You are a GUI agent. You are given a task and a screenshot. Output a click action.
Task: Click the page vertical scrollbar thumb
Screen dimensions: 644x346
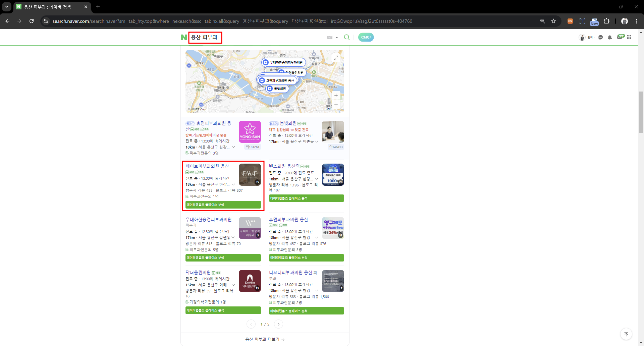click(641, 112)
